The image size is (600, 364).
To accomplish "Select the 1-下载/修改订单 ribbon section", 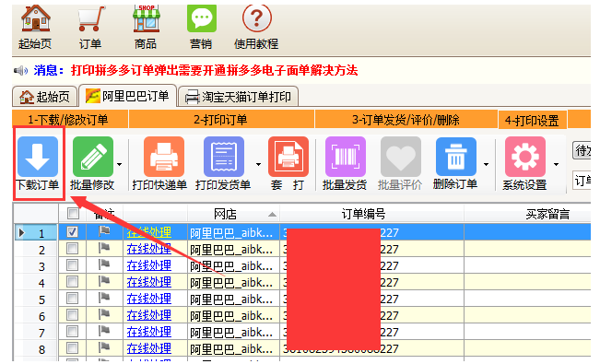I will (x=70, y=120).
